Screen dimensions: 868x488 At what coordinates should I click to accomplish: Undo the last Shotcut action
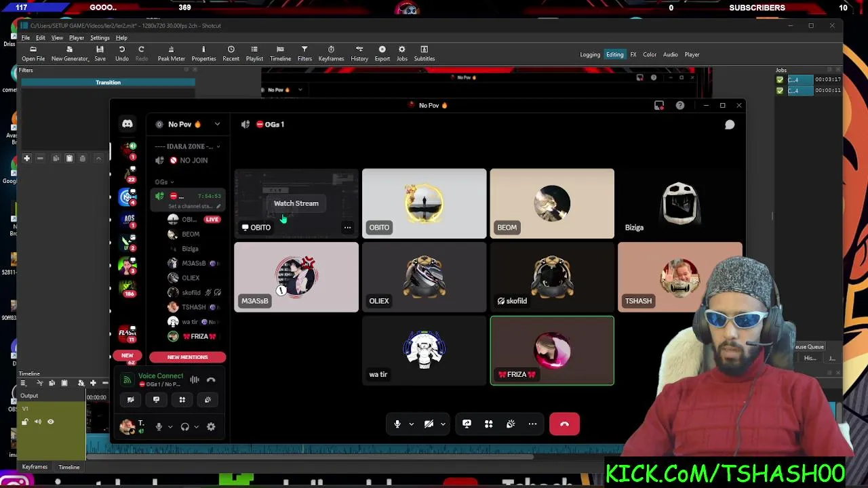pyautogui.click(x=121, y=54)
